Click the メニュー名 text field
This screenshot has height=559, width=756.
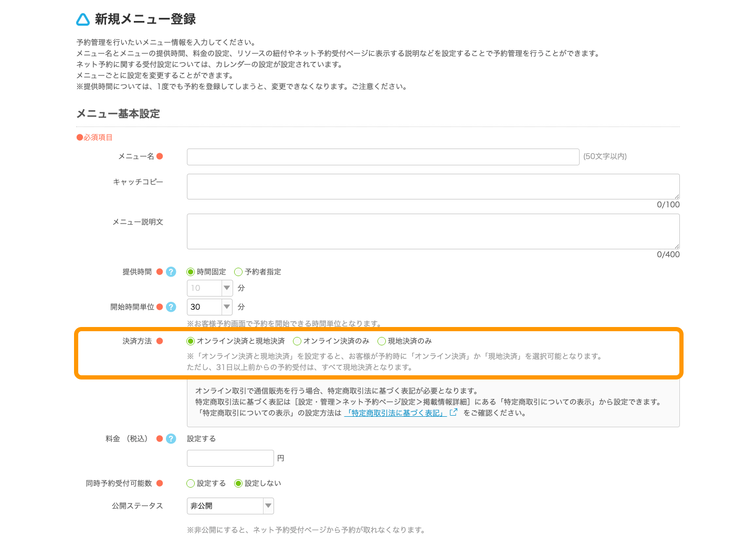(383, 157)
